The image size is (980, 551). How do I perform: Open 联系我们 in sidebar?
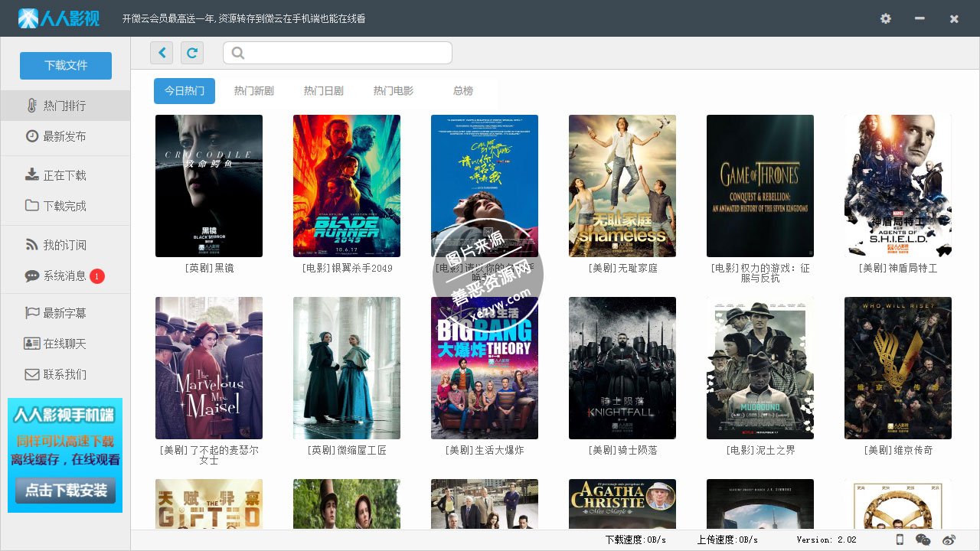(x=65, y=374)
